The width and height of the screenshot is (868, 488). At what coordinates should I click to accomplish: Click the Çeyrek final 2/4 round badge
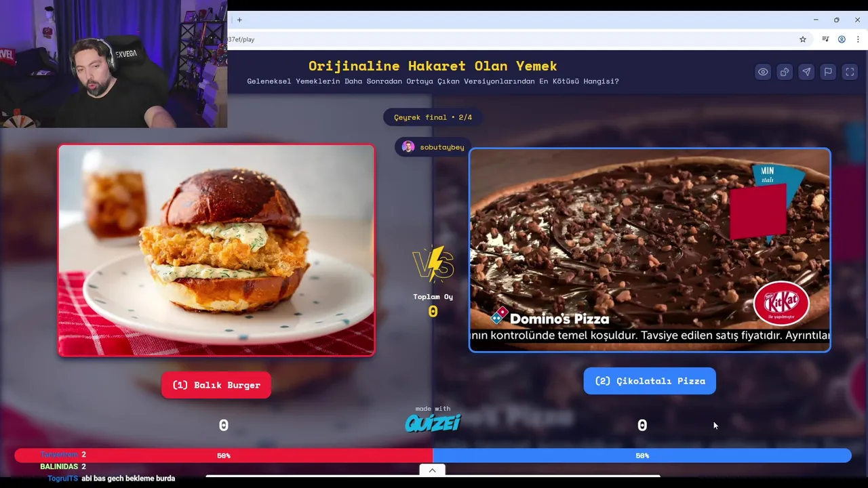pyautogui.click(x=433, y=117)
